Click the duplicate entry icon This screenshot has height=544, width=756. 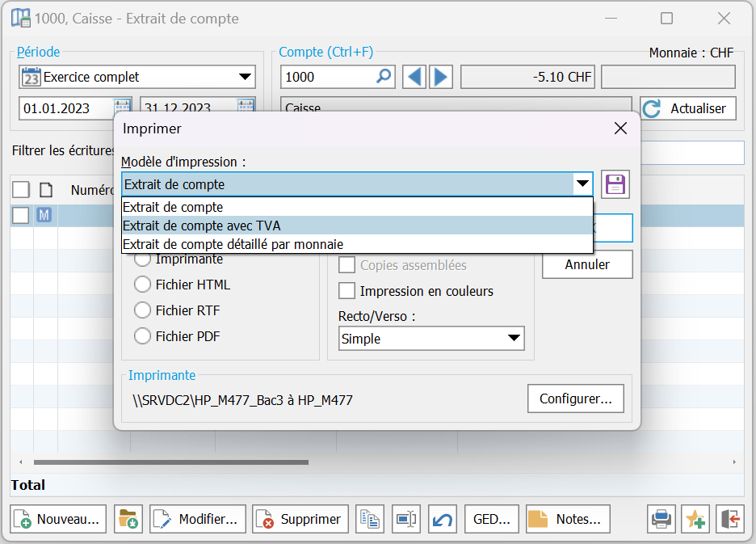tap(370, 519)
